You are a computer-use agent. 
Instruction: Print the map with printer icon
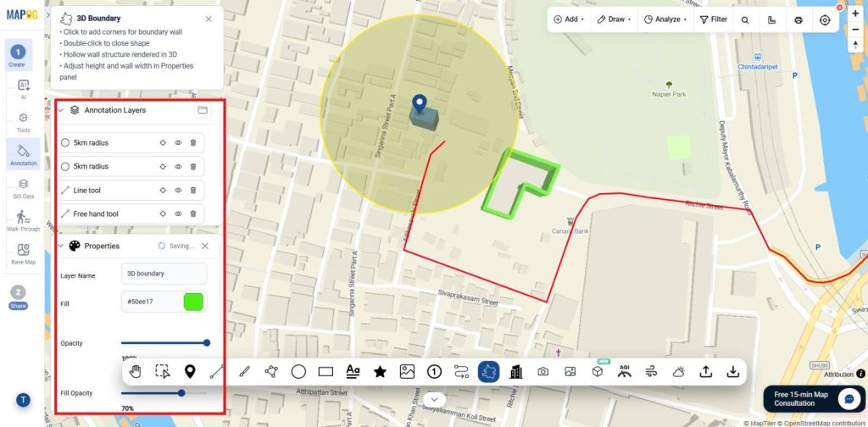click(x=798, y=19)
